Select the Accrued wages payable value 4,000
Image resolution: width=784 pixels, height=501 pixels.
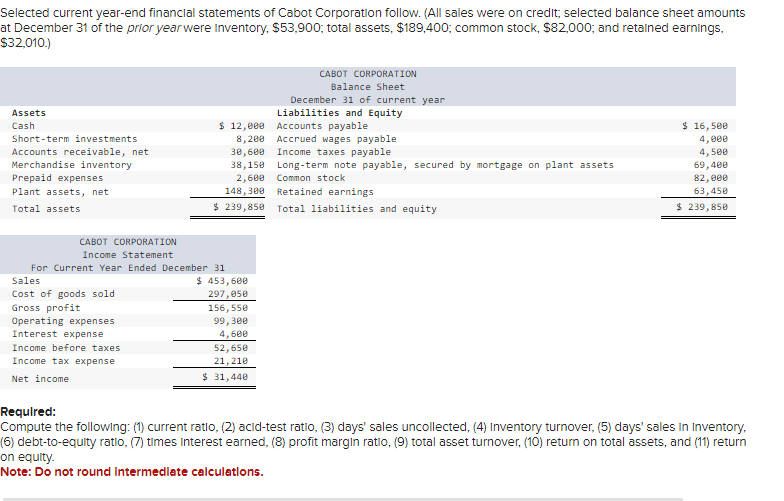[714, 139]
